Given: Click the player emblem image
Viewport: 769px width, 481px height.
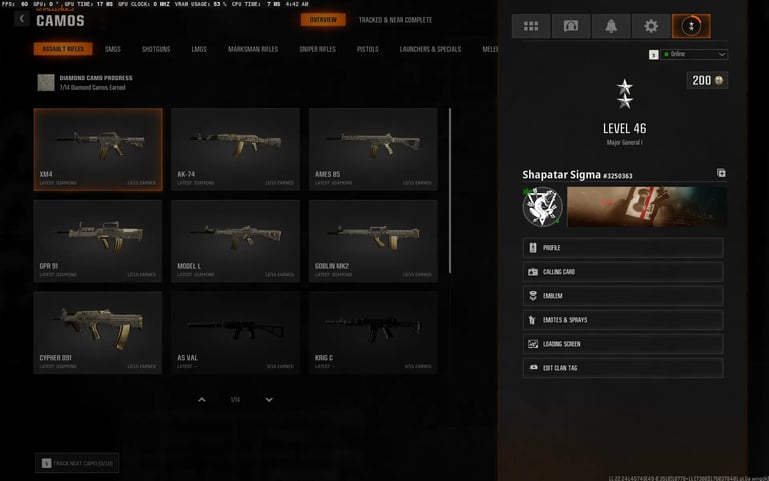Looking at the screenshot, I should coord(542,206).
